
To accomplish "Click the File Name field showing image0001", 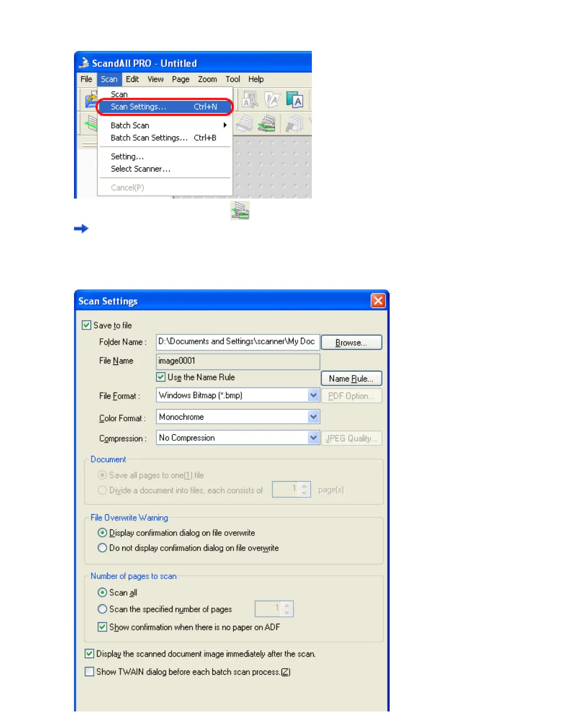I will [x=238, y=361].
